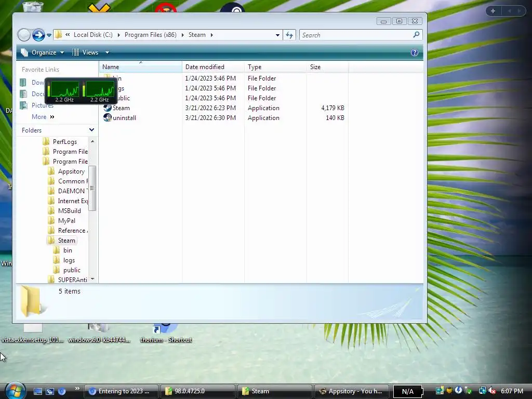
Task: Click folder tree scroll down arrow
Action: pyautogui.click(x=92, y=279)
